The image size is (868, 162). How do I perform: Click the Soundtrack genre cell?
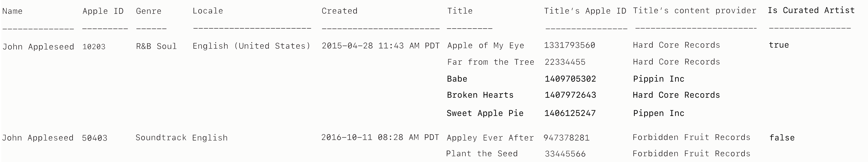(x=161, y=138)
